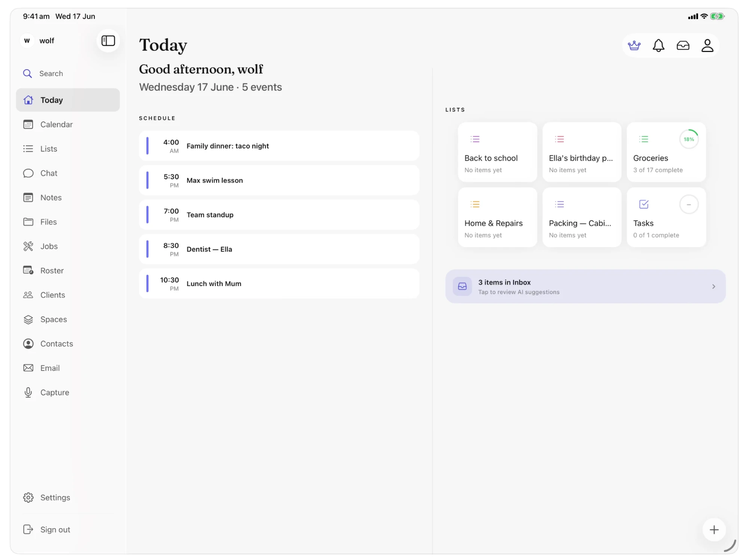Click the Tasks checkbox icon
Screen dimensions: 749x560
click(644, 204)
